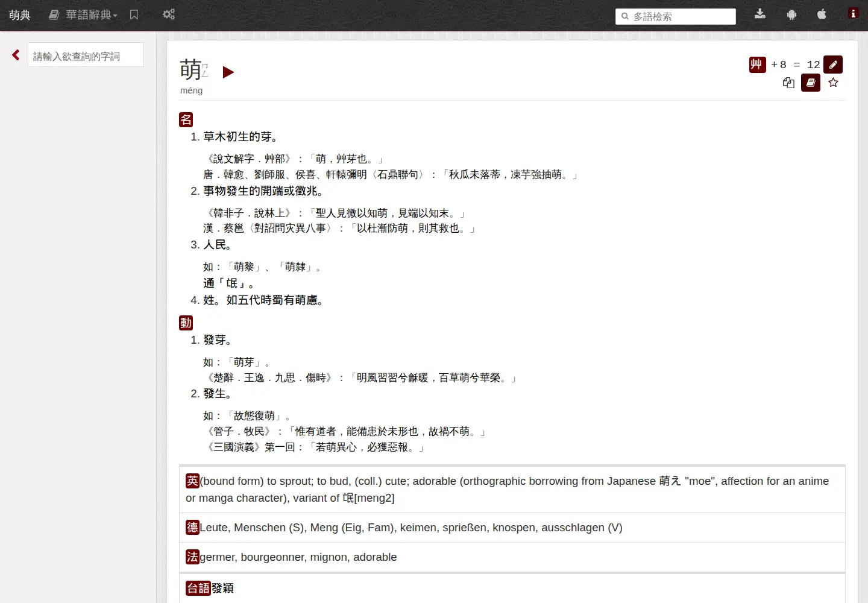The width and height of the screenshot is (868, 603).
Task: Expand the 華語辭典 dictionary dropdown
Action: (83, 15)
